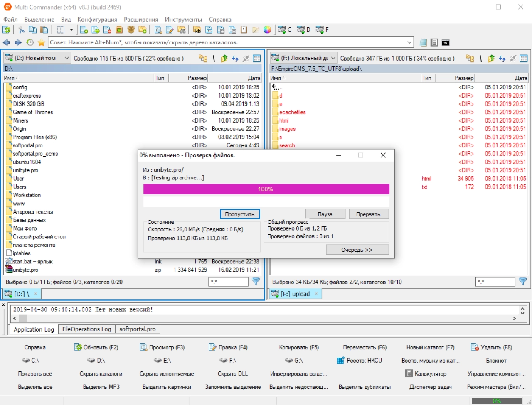Open the Расширения menu
Viewport: 532px width, 405px height.
[x=141, y=20]
